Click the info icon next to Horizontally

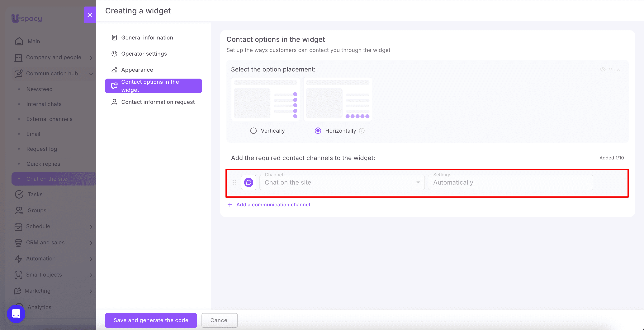362,131
